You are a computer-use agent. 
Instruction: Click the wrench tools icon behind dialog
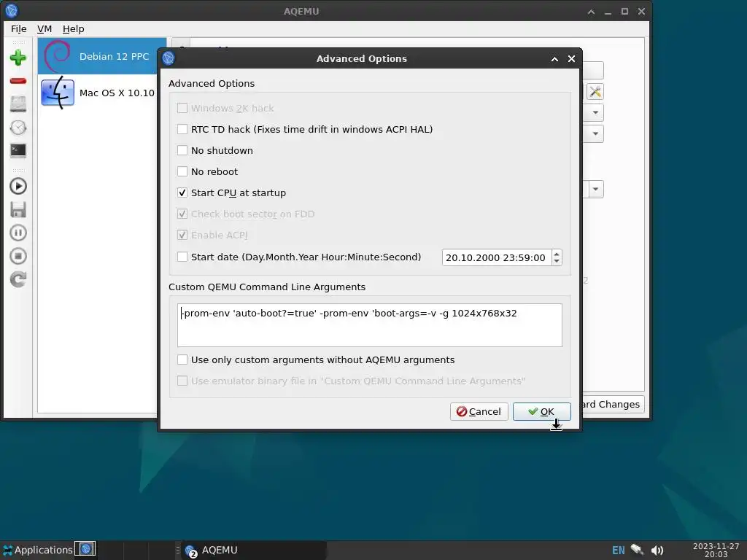595,91
